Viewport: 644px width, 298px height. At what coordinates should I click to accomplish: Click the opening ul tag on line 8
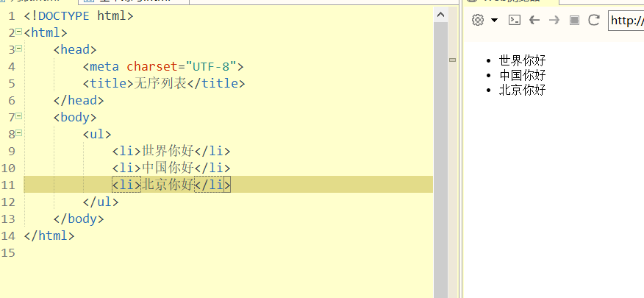coord(97,134)
